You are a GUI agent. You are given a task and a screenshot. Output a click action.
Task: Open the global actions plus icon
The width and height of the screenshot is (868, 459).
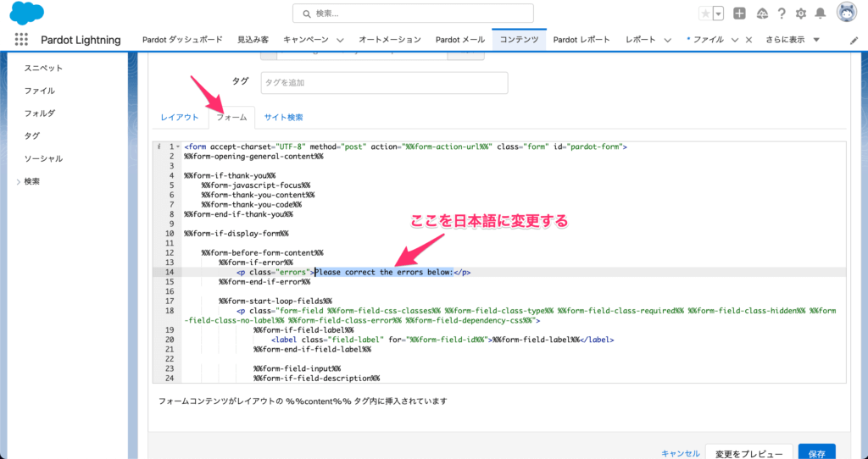[739, 14]
